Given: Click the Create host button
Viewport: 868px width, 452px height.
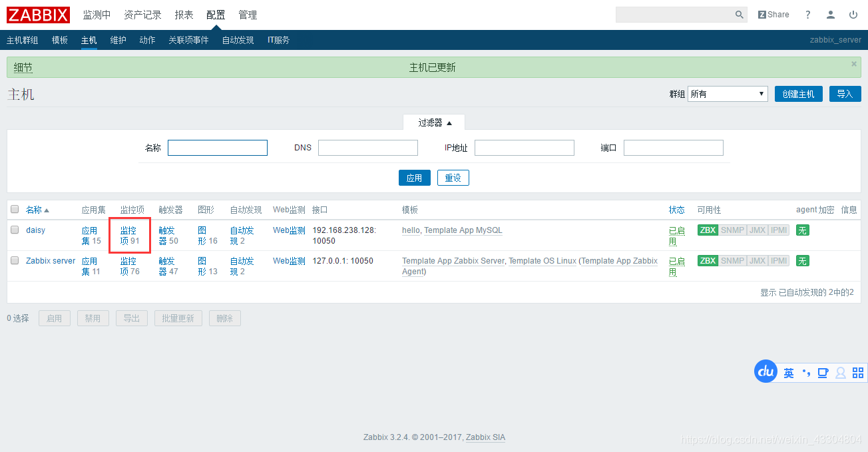Looking at the screenshot, I should pyautogui.click(x=798, y=94).
